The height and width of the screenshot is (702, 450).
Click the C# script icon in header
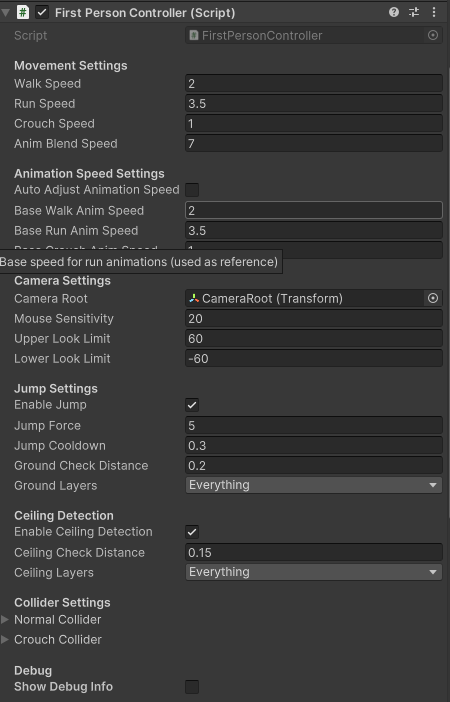(x=22, y=12)
